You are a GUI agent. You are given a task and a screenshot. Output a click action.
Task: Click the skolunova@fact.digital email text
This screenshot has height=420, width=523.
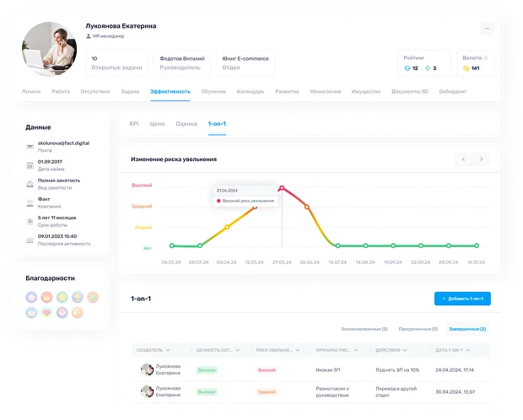(x=63, y=143)
